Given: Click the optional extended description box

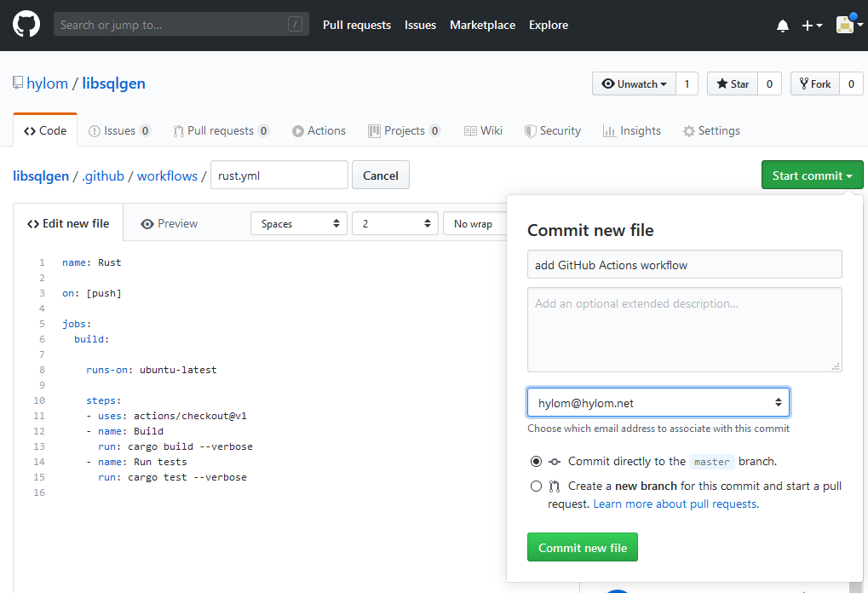Looking at the screenshot, I should coord(685,330).
